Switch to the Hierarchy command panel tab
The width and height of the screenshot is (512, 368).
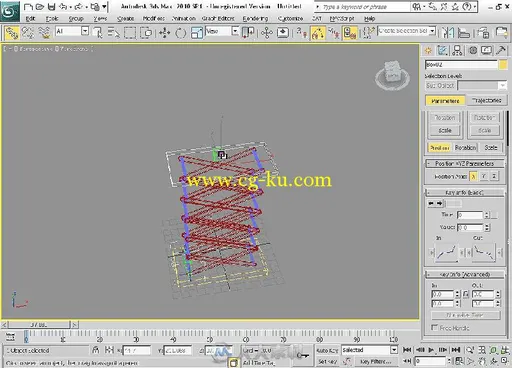click(x=457, y=51)
